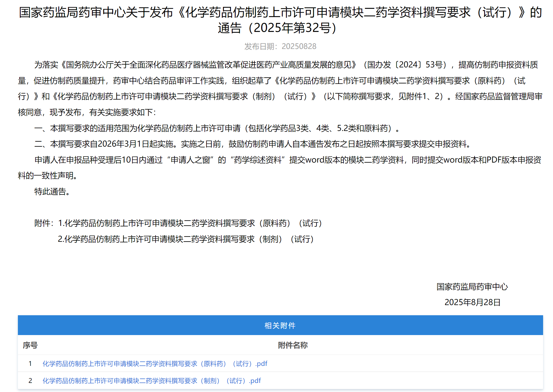Screen dimensions: 553x392
Task: Click the blue 相关附件 header bar
Action: tap(280, 325)
